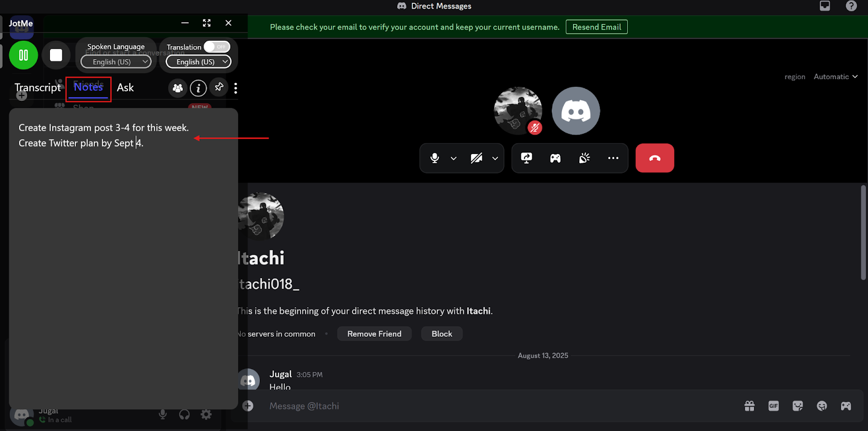Click inside the notes text area
The image size is (868, 431).
(x=124, y=259)
